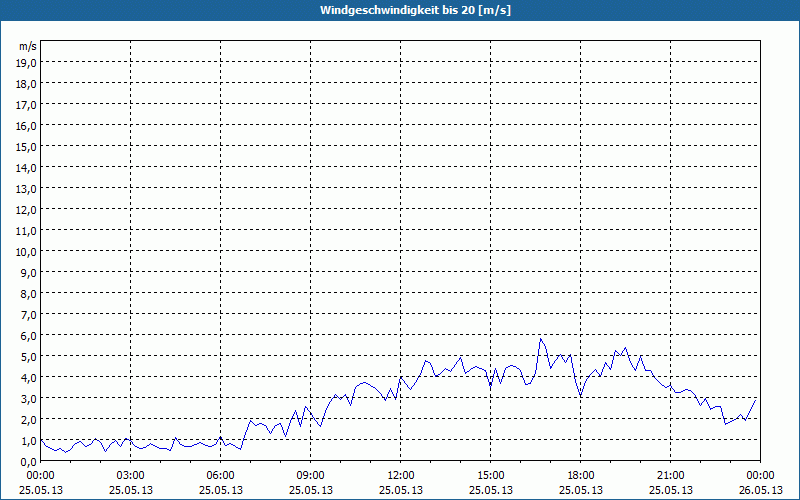Select the 1,0 y-axis label
The image size is (800, 500).
point(29,441)
